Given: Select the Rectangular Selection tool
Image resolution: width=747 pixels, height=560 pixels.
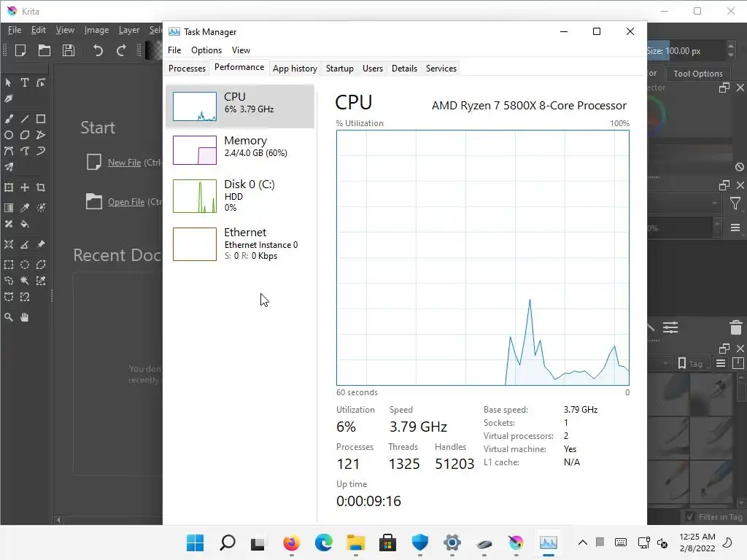Looking at the screenshot, I should pyautogui.click(x=9, y=265).
